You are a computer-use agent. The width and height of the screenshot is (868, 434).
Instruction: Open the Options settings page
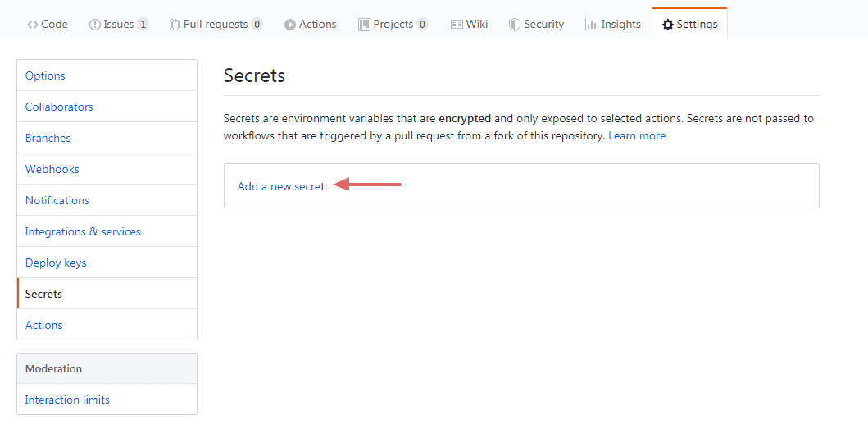pos(45,75)
